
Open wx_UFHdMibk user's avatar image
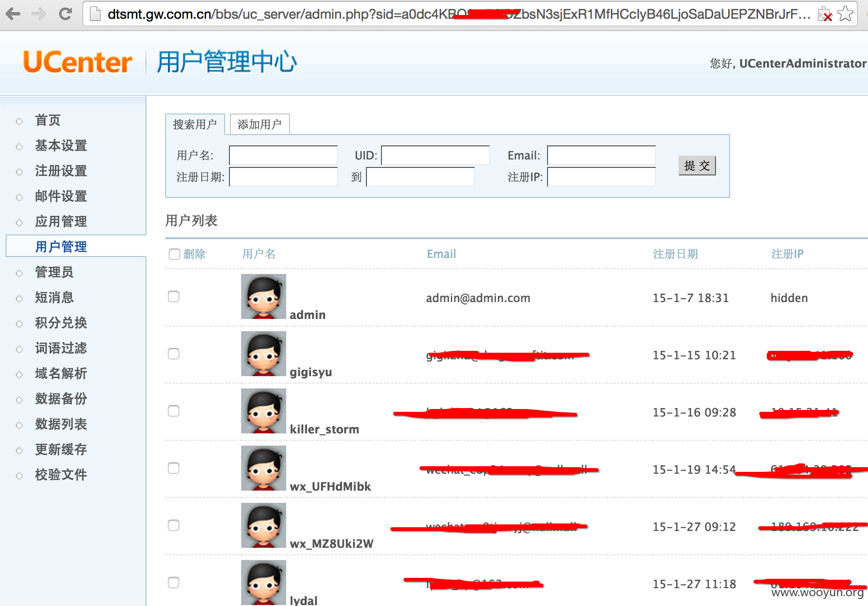[264, 468]
